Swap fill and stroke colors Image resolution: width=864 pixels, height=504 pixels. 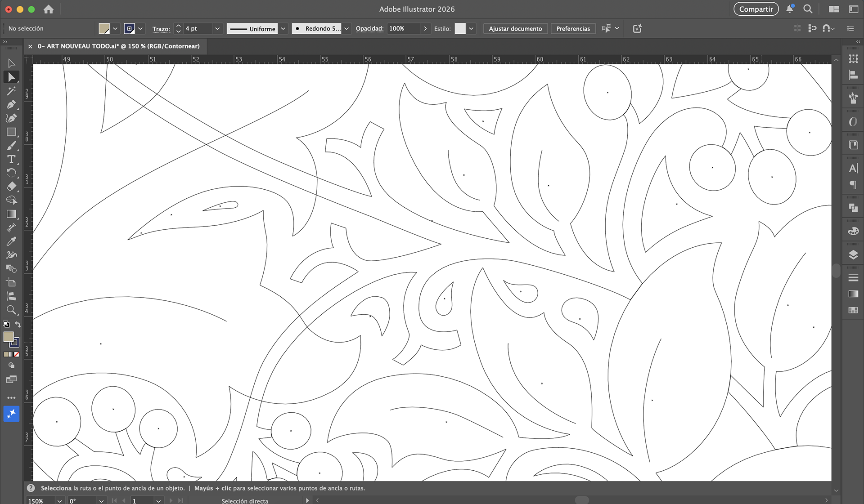pyautogui.click(x=18, y=324)
